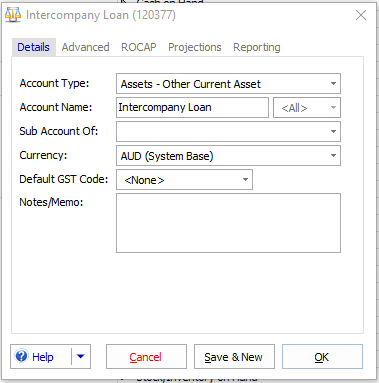Click into the Account Name field
Image resolution: width=379 pixels, height=383 pixels.
[192, 107]
